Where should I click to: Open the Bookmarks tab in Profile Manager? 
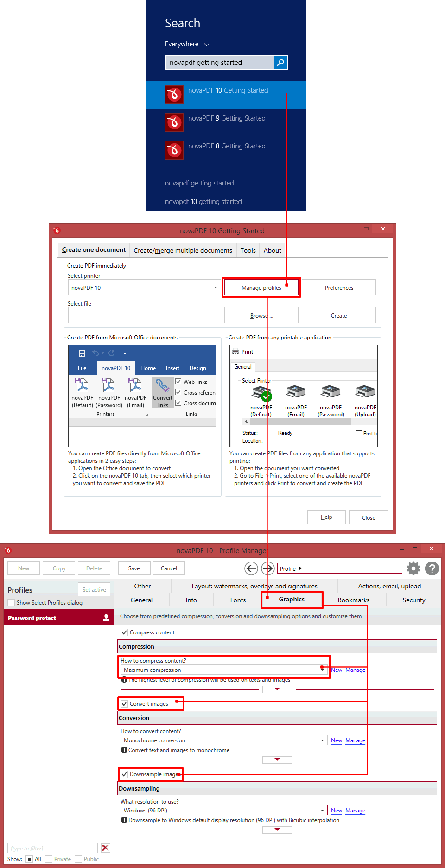354,600
